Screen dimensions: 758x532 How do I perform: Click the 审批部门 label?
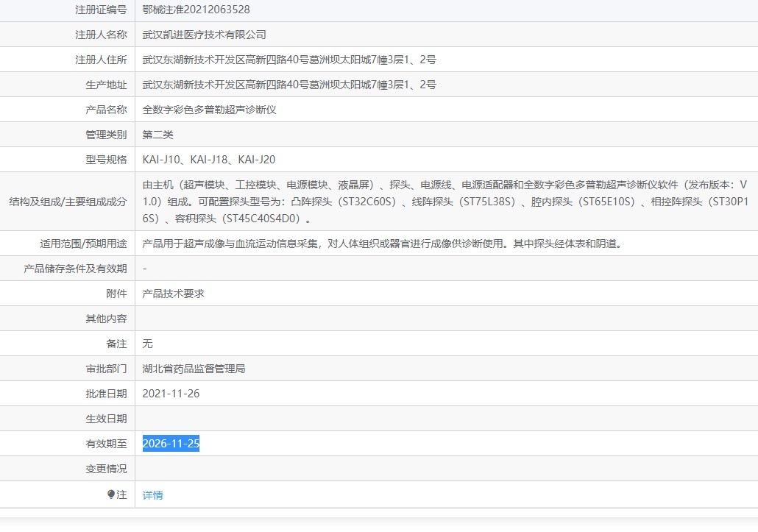click(x=107, y=369)
